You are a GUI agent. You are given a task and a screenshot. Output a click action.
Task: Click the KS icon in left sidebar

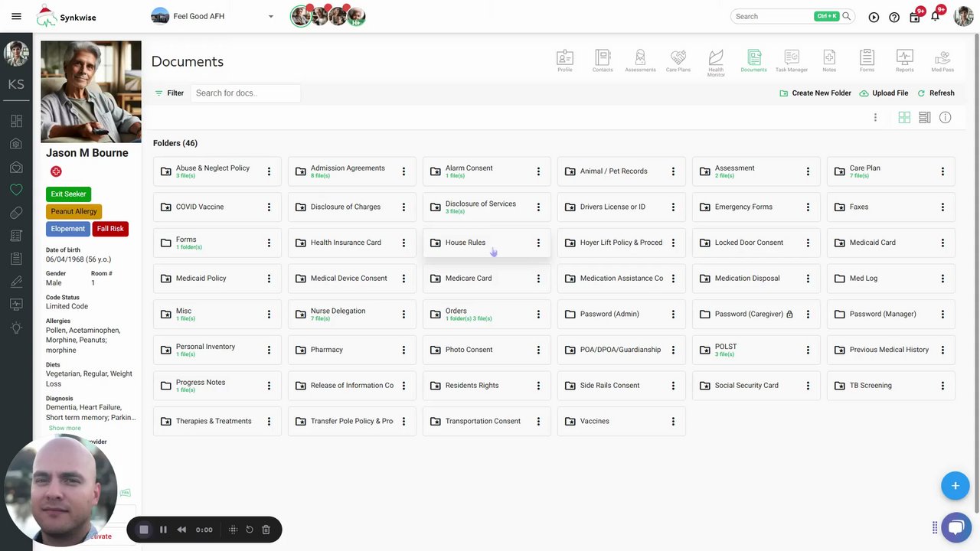[x=16, y=84]
